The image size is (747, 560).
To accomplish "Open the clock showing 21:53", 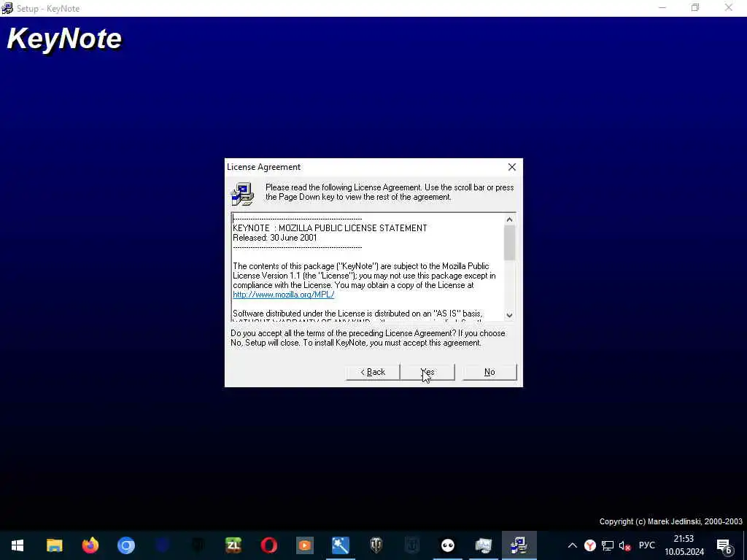I will (x=684, y=545).
